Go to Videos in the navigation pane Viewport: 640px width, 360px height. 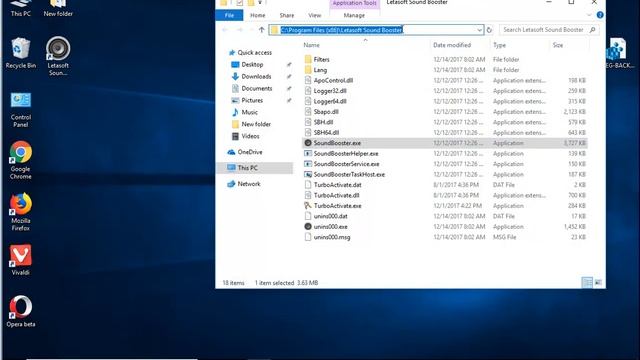(x=250, y=136)
